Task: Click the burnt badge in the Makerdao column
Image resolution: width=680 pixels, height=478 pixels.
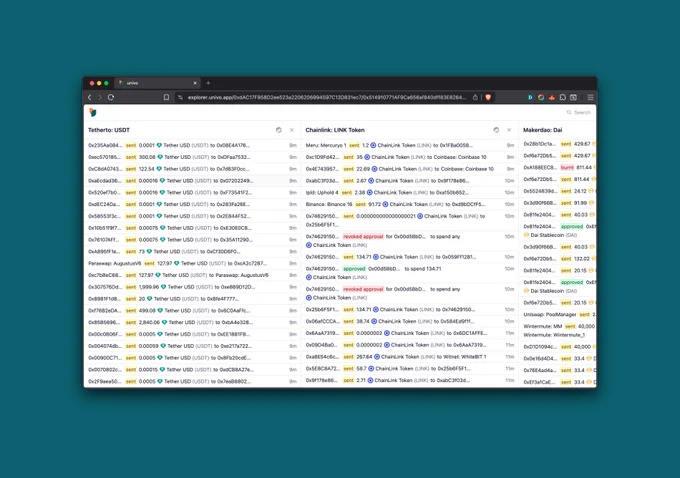Action: [567, 167]
